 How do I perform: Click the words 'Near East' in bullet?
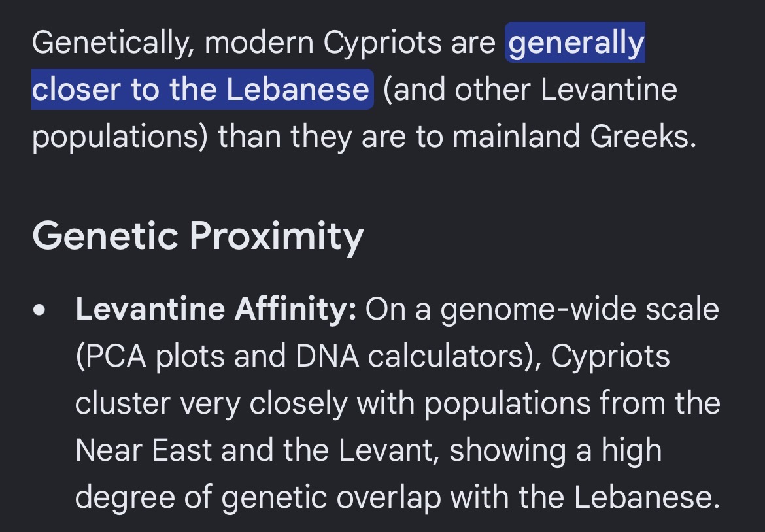[x=143, y=450]
